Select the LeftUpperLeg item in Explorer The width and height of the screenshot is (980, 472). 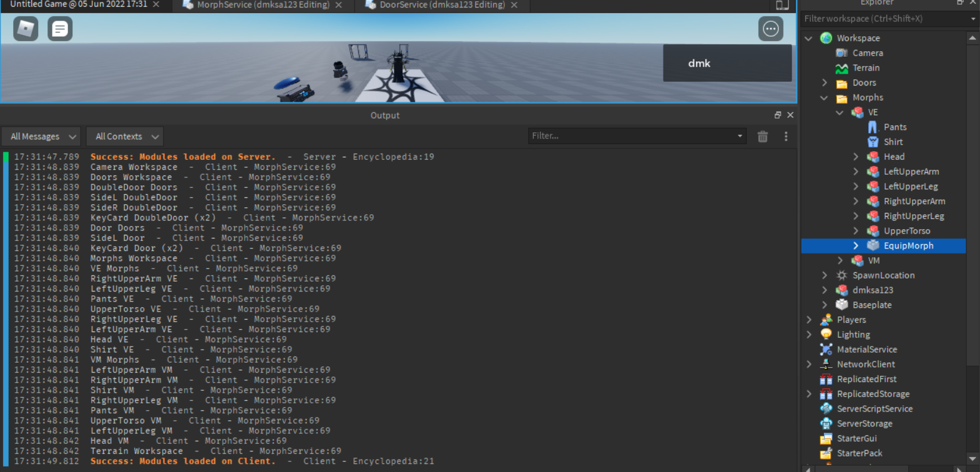click(x=911, y=187)
